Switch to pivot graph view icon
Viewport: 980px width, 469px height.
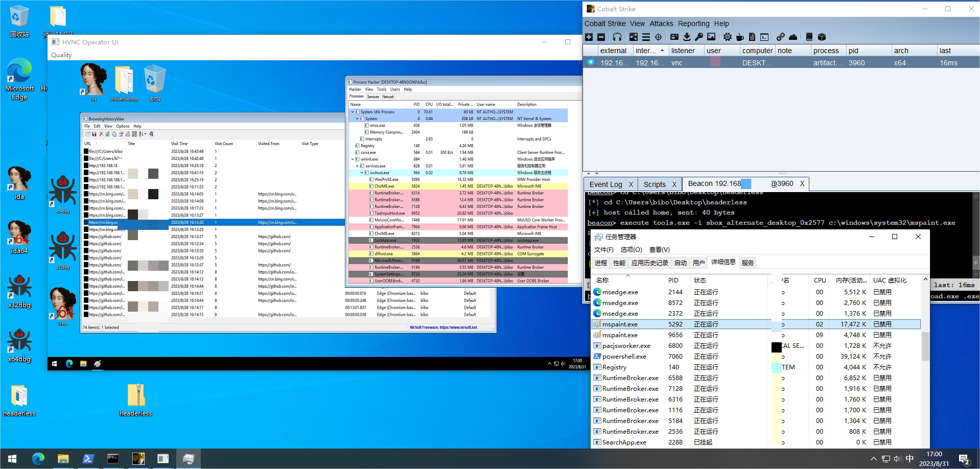point(634,37)
